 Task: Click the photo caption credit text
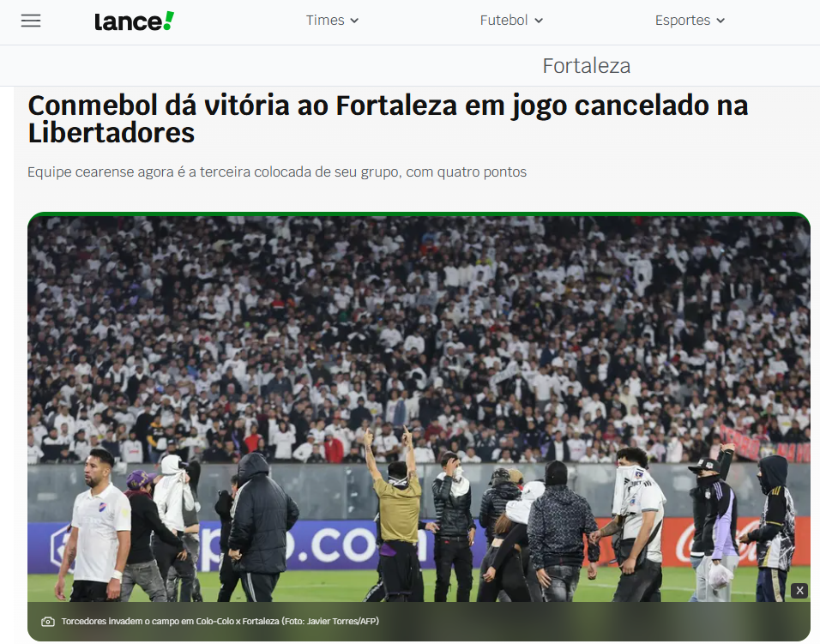point(220,622)
